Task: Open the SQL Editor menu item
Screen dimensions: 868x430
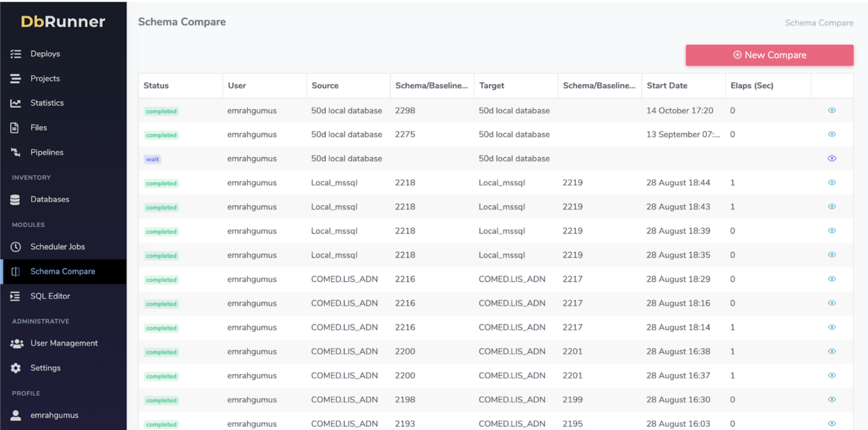Action: [x=50, y=296]
